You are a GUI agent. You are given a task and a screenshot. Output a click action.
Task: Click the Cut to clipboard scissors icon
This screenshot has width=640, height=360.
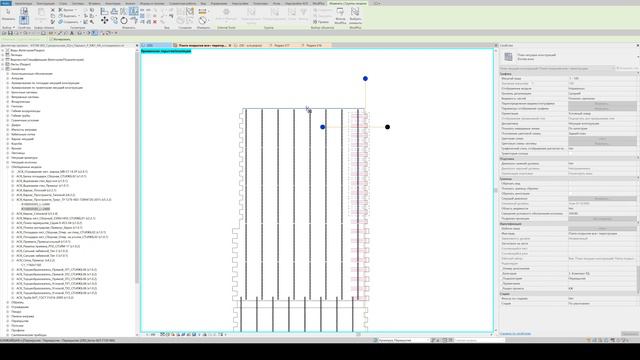coord(53,10)
